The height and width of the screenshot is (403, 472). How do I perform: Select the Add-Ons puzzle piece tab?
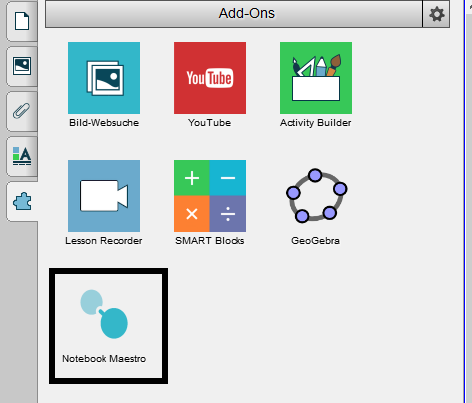[x=22, y=201]
